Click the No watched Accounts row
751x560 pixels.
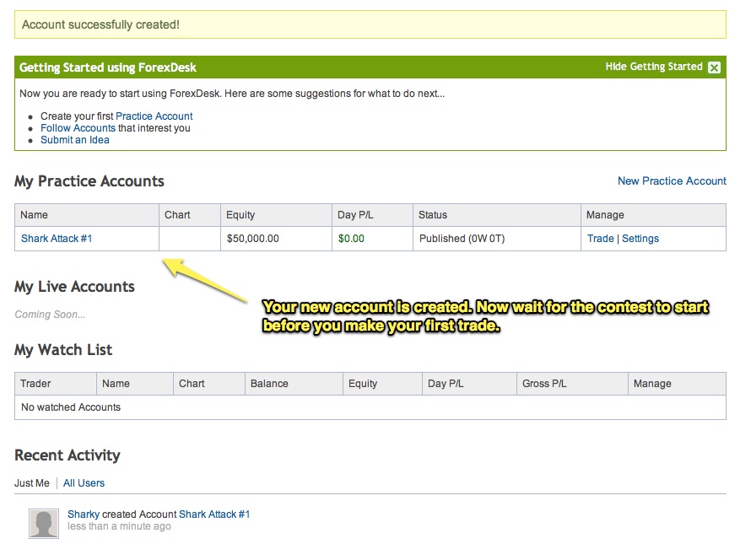[x=370, y=407]
